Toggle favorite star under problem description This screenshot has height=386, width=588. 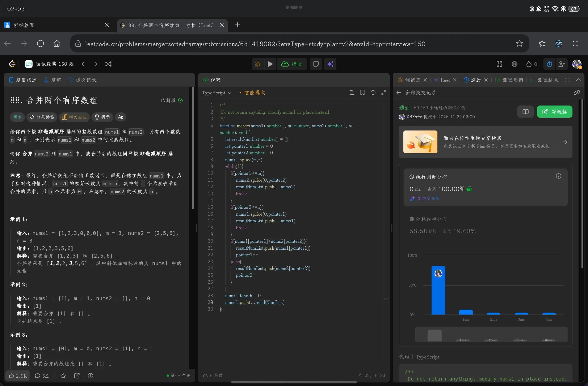point(63,376)
